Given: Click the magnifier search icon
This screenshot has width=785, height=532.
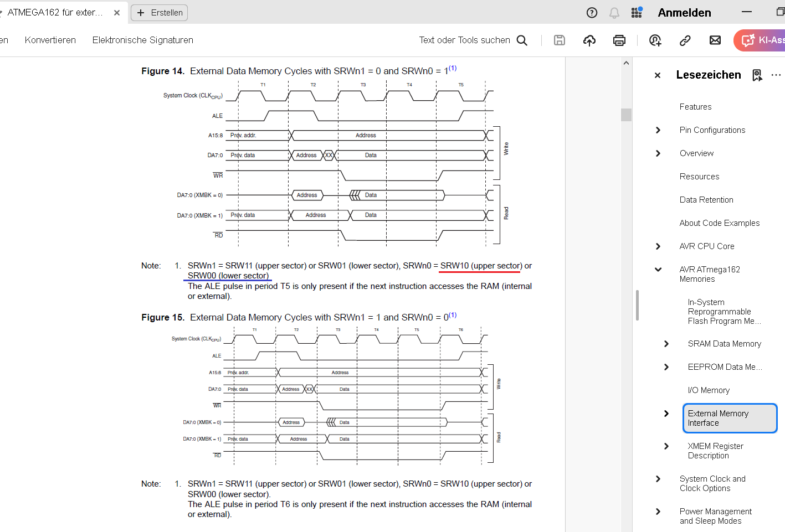Looking at the screenshot, I should point(522,40).
